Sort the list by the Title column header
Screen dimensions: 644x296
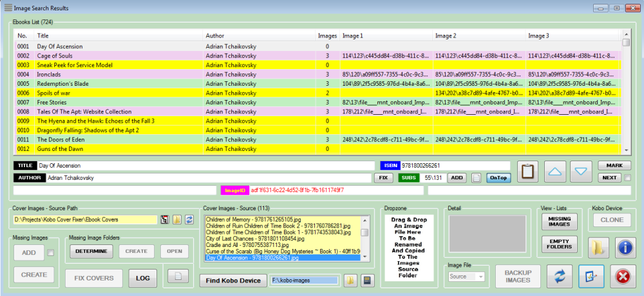pyautogui.click(x=118, y=35)
